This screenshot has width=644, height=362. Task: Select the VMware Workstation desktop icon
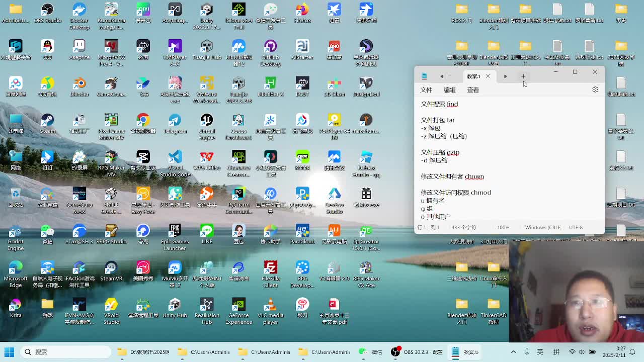[207, 90]
